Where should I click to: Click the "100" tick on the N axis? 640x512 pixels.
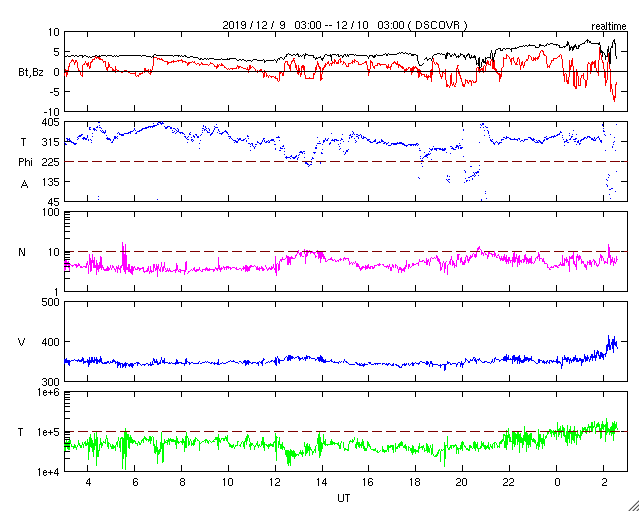coord(51,212)
